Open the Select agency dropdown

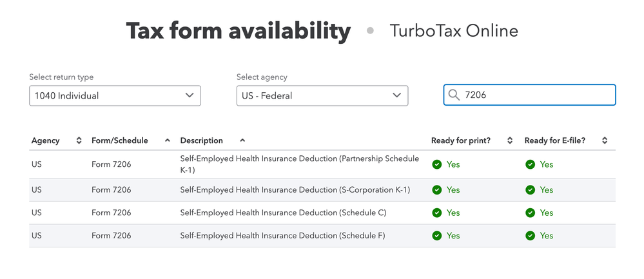322,95
